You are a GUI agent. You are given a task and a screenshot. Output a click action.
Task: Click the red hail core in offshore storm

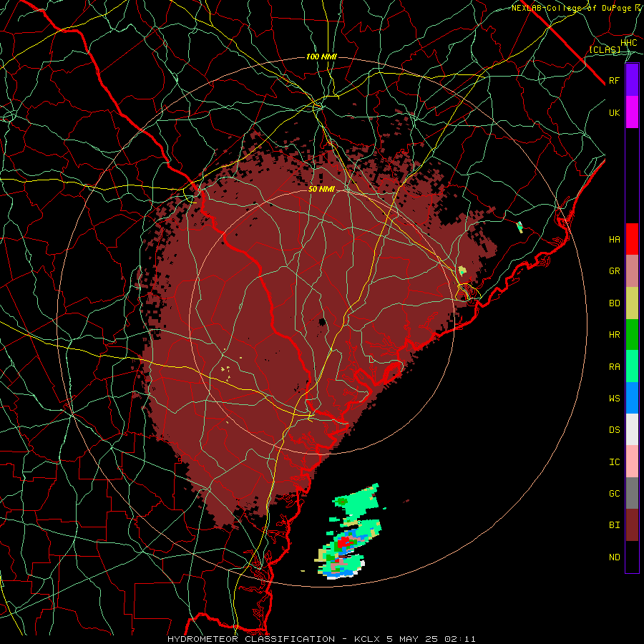(343, 542)
